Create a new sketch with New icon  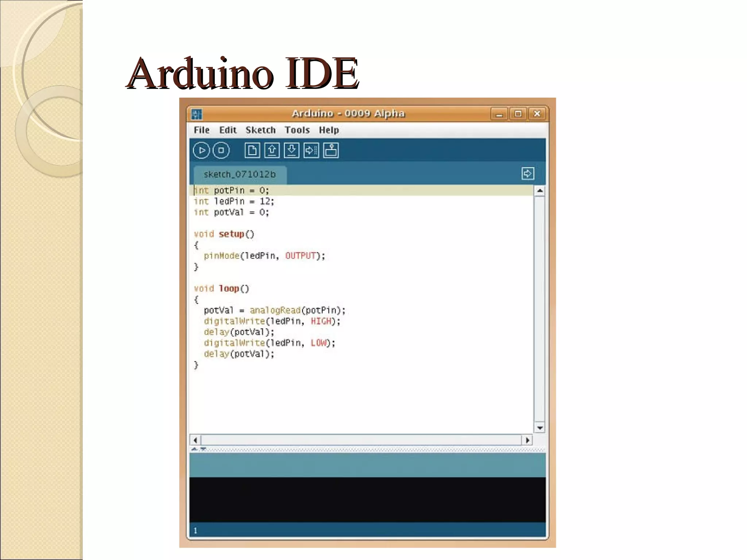click(x=252, y=150)
